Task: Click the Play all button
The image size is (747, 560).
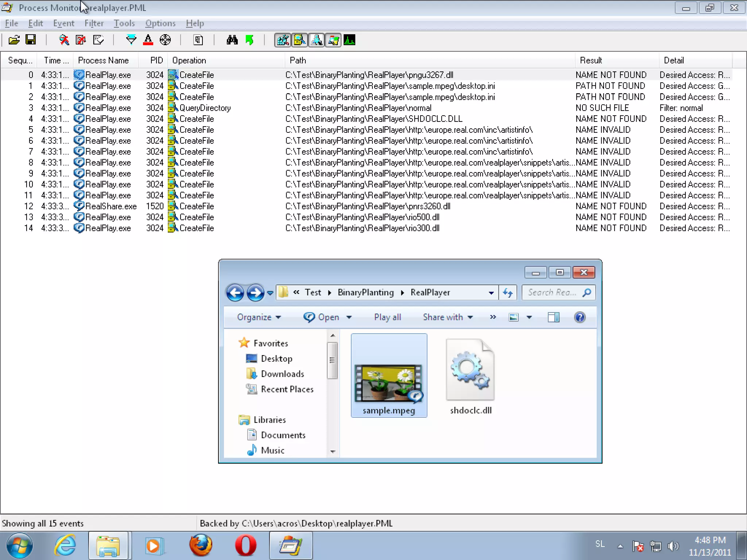Action: point(387,317)
